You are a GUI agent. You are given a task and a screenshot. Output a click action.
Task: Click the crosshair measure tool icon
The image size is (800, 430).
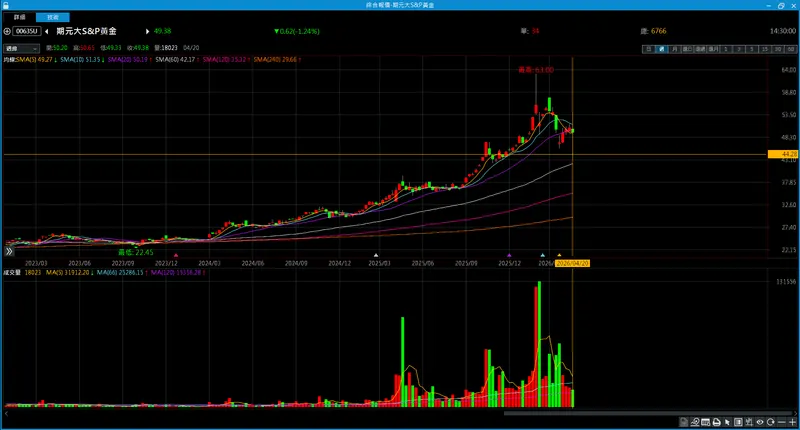[749, 422]
